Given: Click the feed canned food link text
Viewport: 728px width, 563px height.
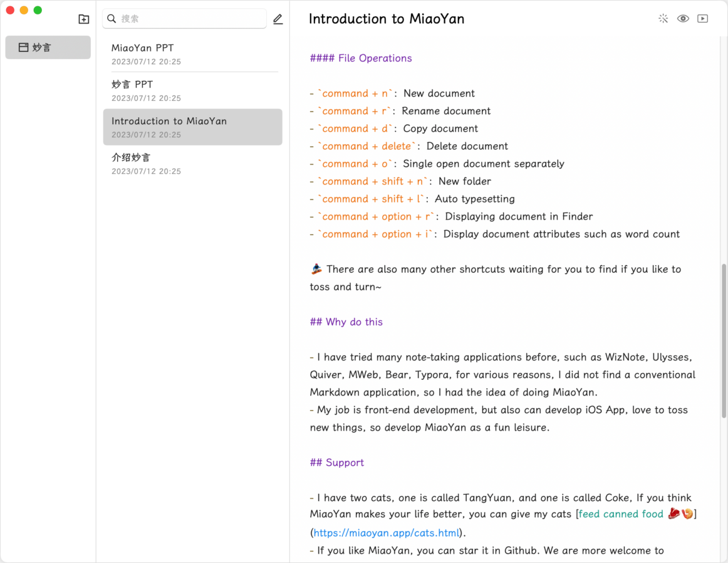Looking at the screenshot, I should coord(621,513).
